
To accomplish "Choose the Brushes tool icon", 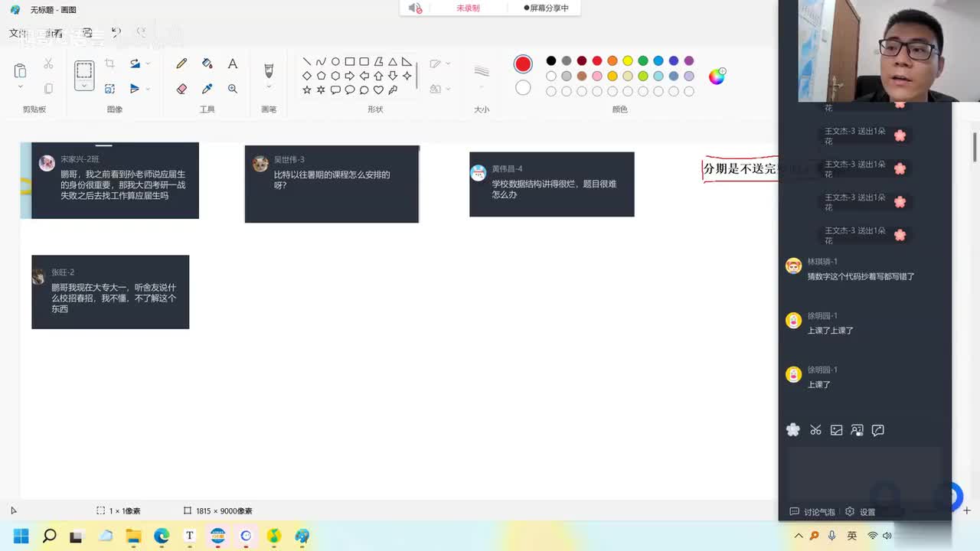I will click(x=269, y=70).
